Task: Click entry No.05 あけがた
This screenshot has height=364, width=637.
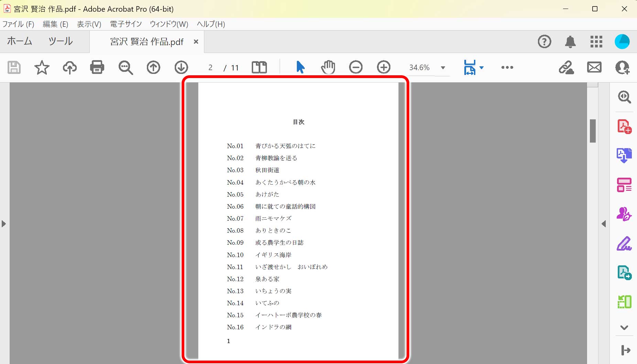Action: [253, 195]
